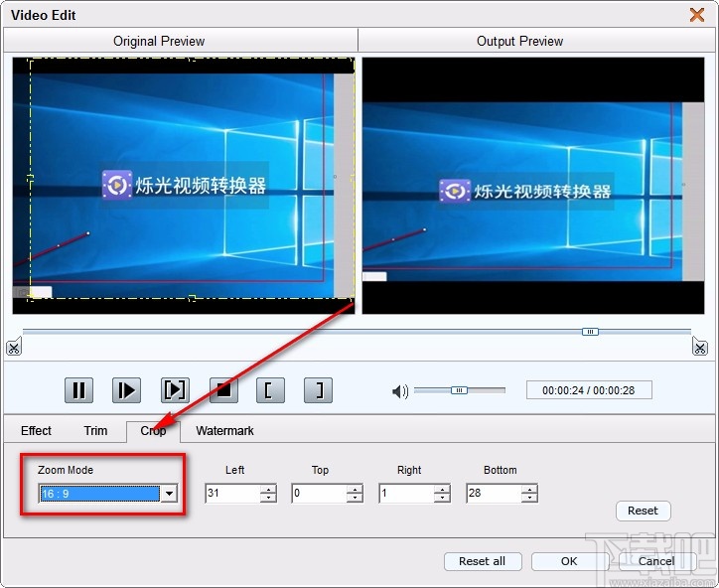The width and height of the screenshot is (719, 588).
Task: Close the Video Edit dialog
Action: 697,15
